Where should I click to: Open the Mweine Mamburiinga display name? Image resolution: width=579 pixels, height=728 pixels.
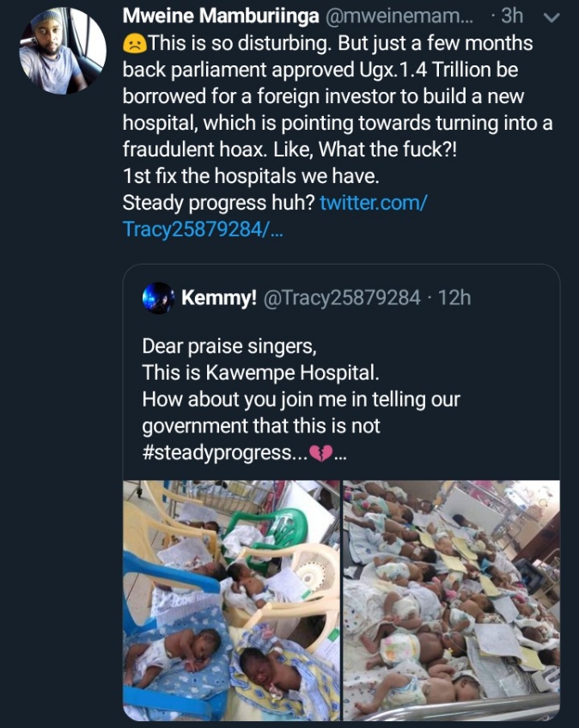[x=220, y=16]
